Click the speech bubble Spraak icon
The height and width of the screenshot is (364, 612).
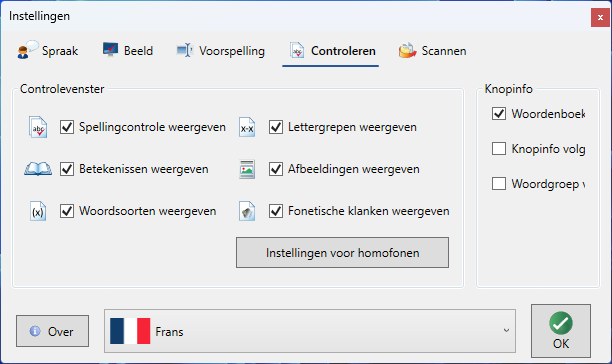click(x=28, y=50)
